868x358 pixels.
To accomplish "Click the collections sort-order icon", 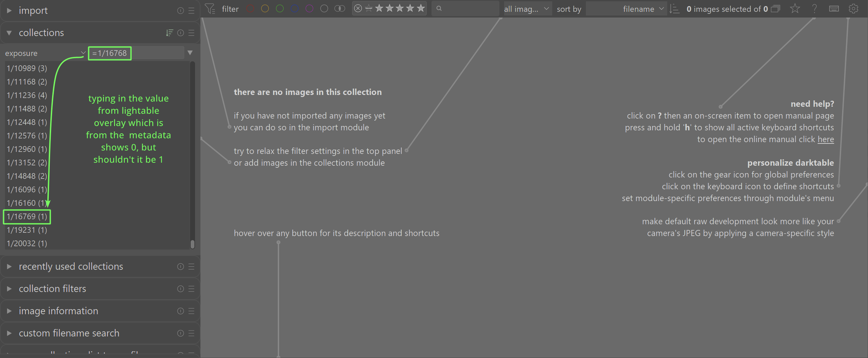I will pyautogui.click(x=169, y=33).
